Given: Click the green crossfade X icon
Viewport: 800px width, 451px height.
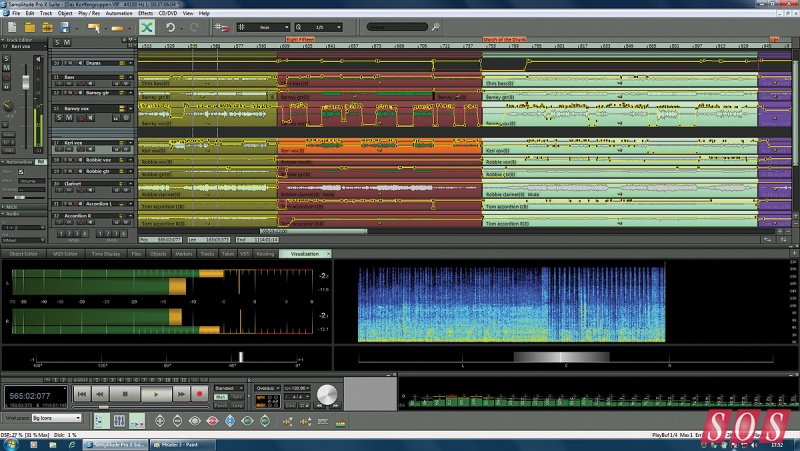Looking at the screenshot, I should (147, 29).
